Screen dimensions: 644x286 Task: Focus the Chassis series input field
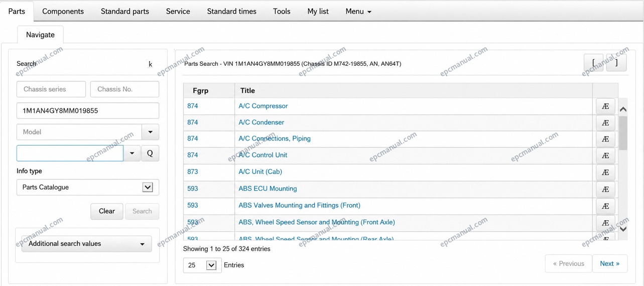click(51, 89)
